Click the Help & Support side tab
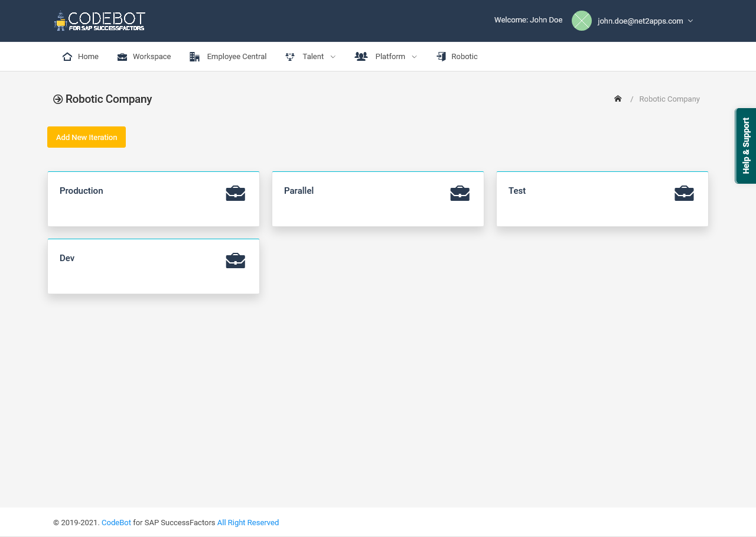 (x=745, y=145)
